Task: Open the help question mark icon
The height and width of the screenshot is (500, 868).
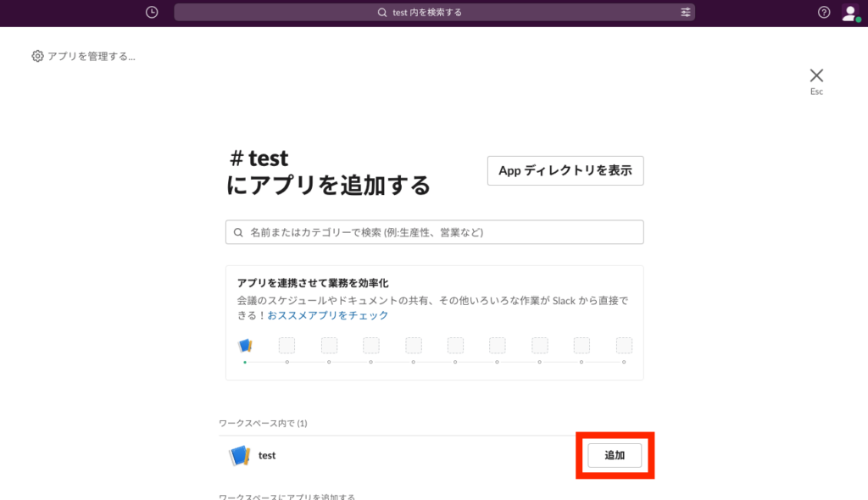Action: click(824, 13)
